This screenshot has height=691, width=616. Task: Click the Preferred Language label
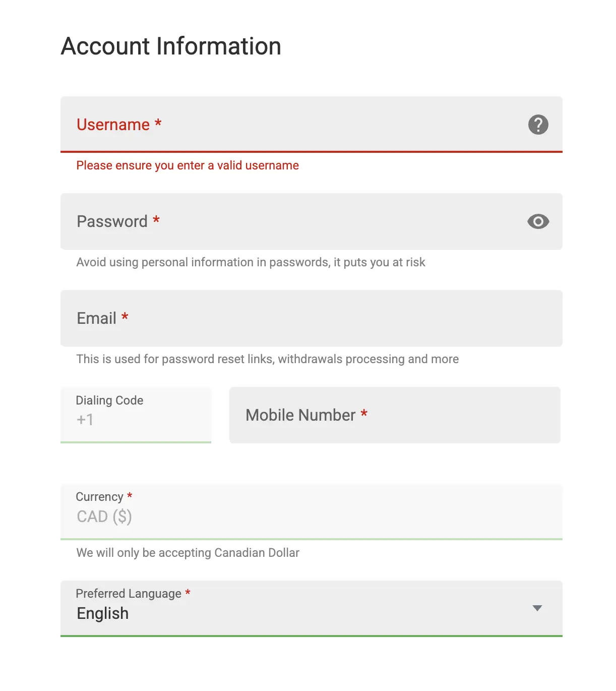tap(133, 594)
